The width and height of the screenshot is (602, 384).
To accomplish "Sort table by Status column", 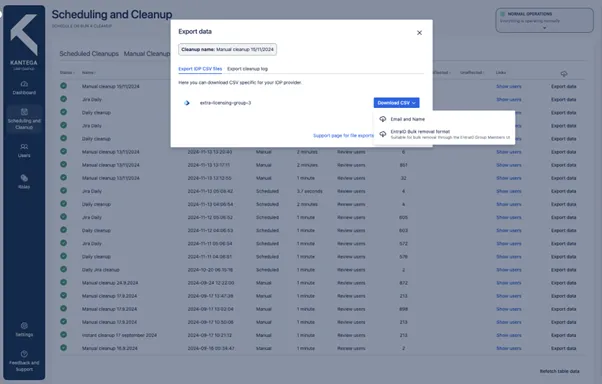I will coord(67,73).
